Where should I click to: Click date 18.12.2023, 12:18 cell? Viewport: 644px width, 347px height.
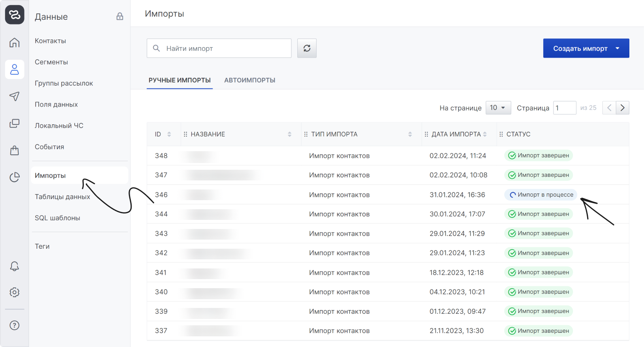click(x=457, y=272)
